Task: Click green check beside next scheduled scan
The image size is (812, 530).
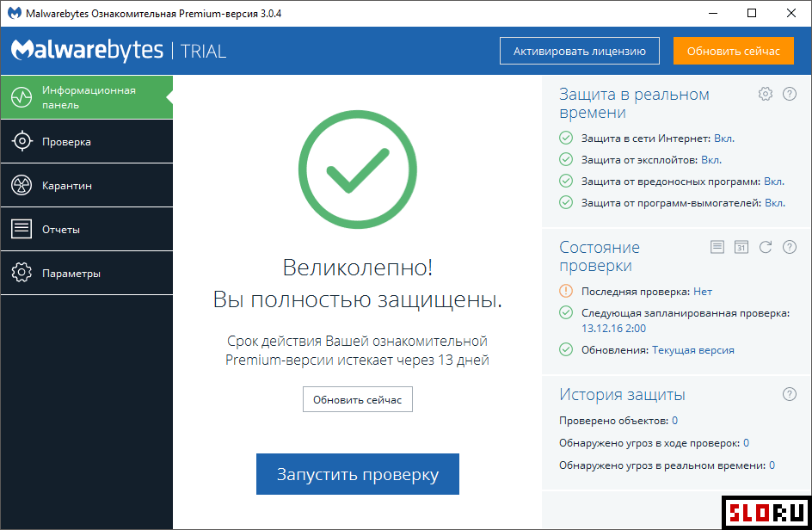Action: (x=566, y=312)
